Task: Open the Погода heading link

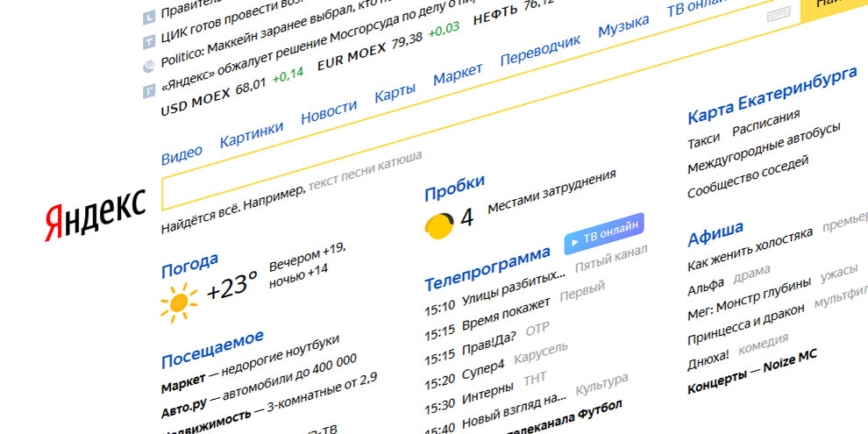Action: pyautogui.click(x=189, y=266)
